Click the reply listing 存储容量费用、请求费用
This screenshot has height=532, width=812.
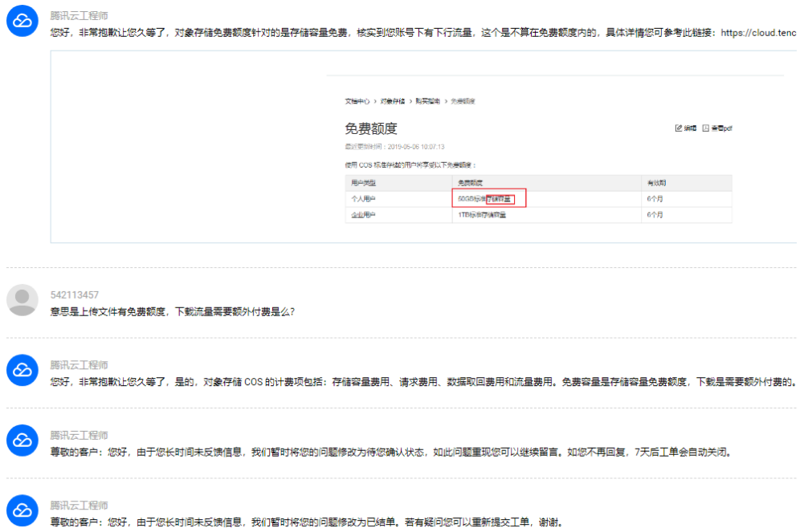423,382
